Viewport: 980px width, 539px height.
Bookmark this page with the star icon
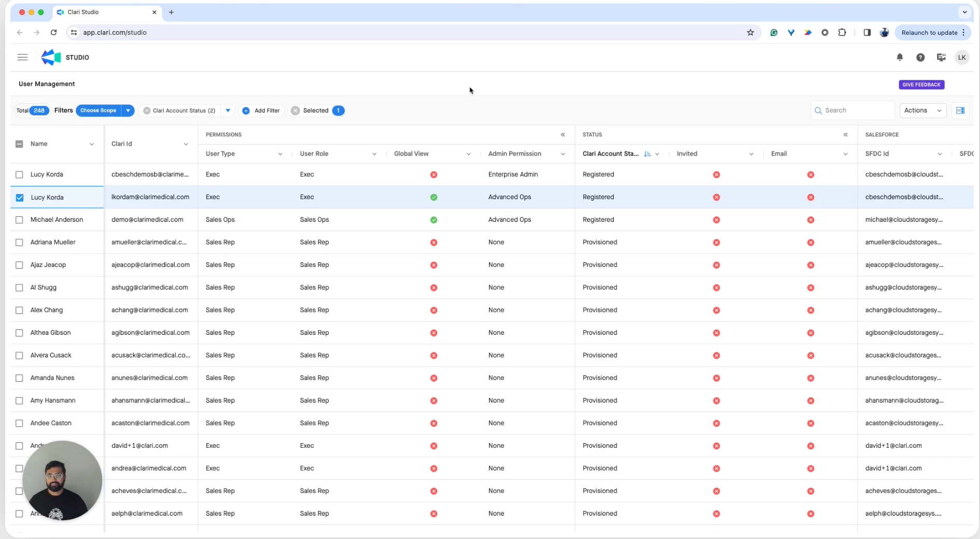coord(750,33)
